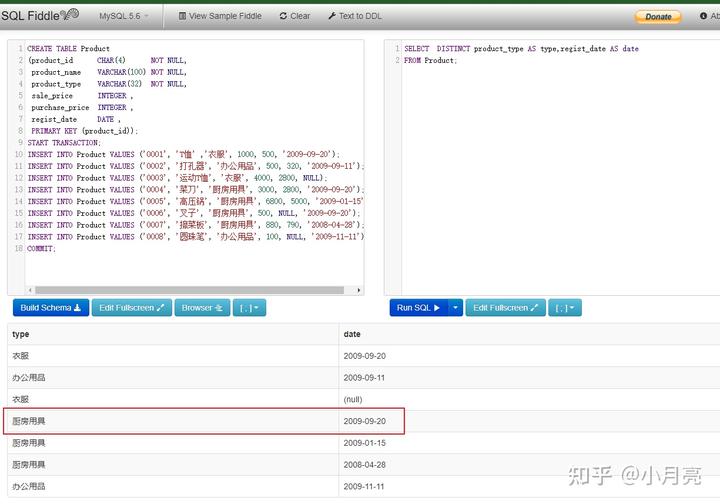The width and height of the screenshot is (720, 504).
Task: Click schema scrollbar left arrow
Action: pos(30,290)
